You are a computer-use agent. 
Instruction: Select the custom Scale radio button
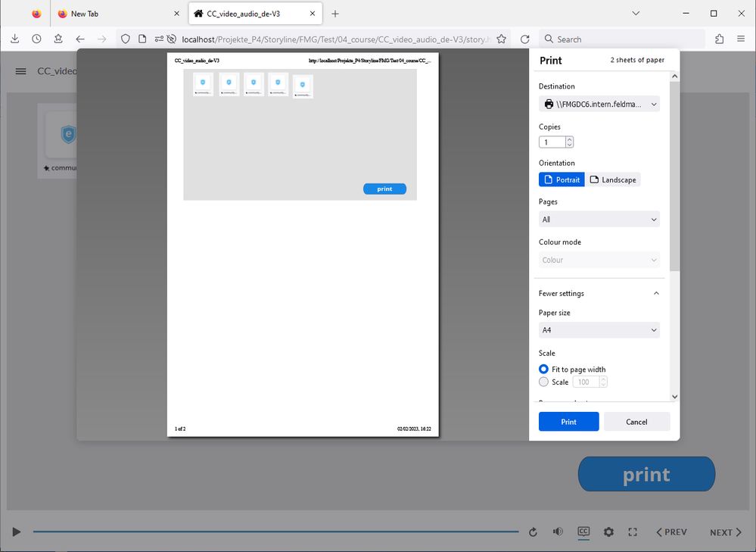point(543,382)
